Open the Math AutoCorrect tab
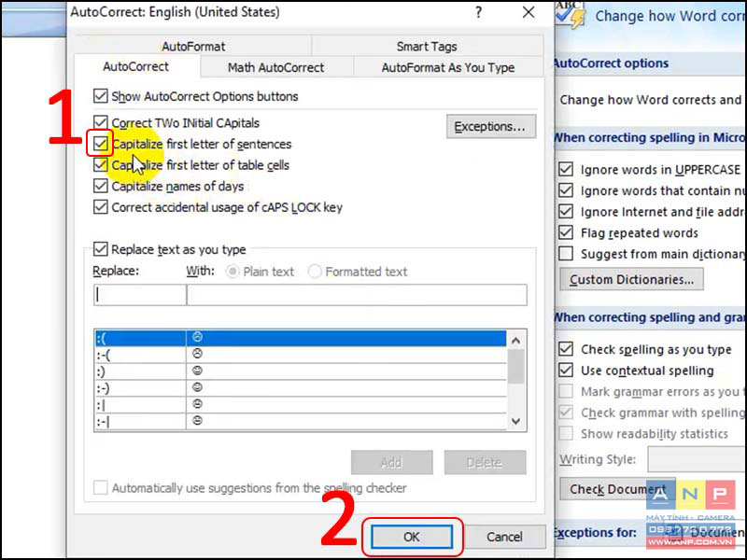Viewport: 747px width, 560px height. click(x=275, y=67)
